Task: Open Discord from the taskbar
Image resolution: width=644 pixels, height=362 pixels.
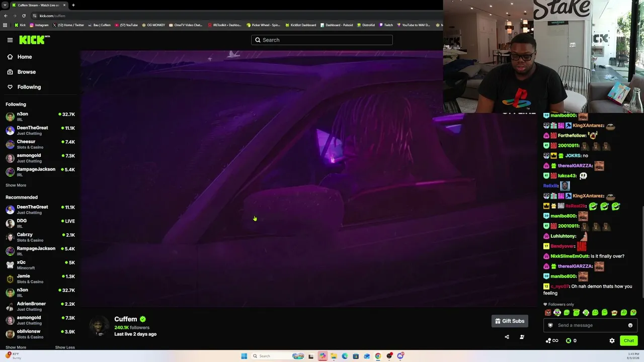Action: pos(400,356)
